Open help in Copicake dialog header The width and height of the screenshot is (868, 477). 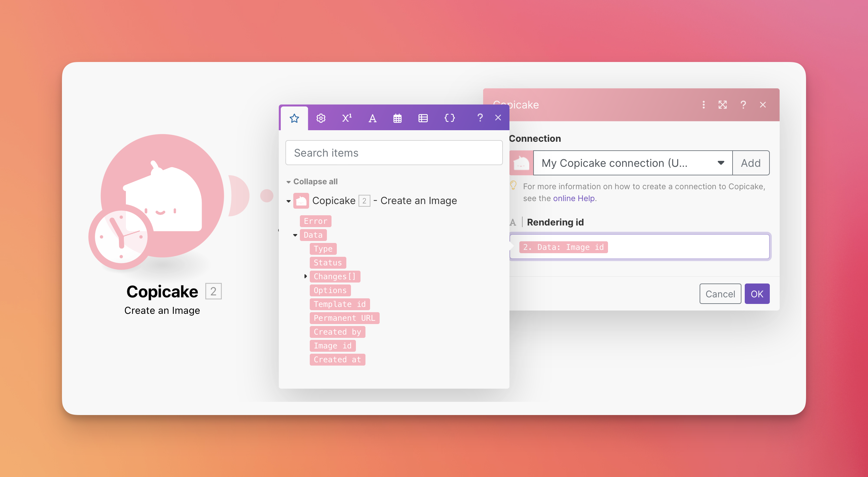(743, 105)
